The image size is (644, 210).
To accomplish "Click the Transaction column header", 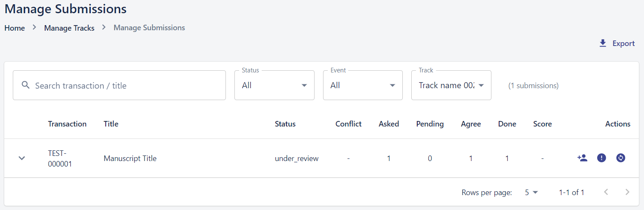I will (67, 124).
